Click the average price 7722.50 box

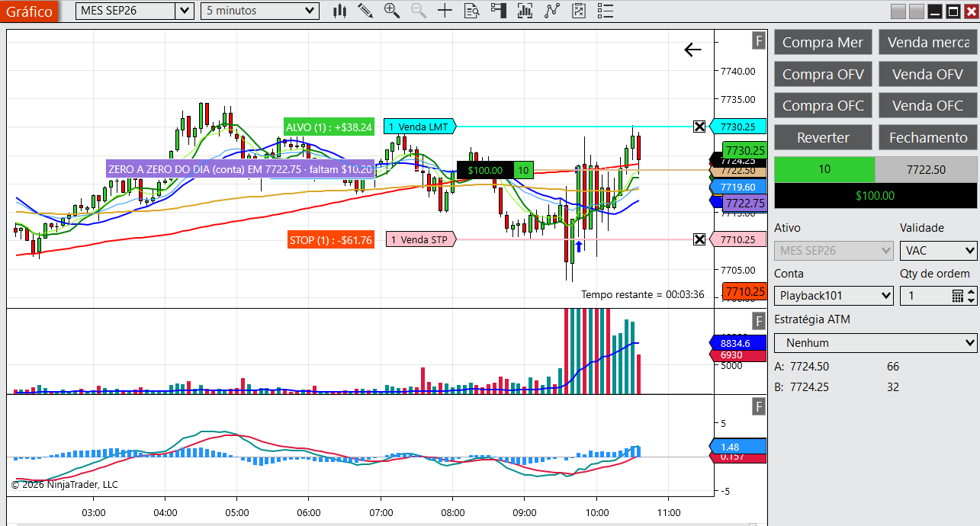coord(926,169)
